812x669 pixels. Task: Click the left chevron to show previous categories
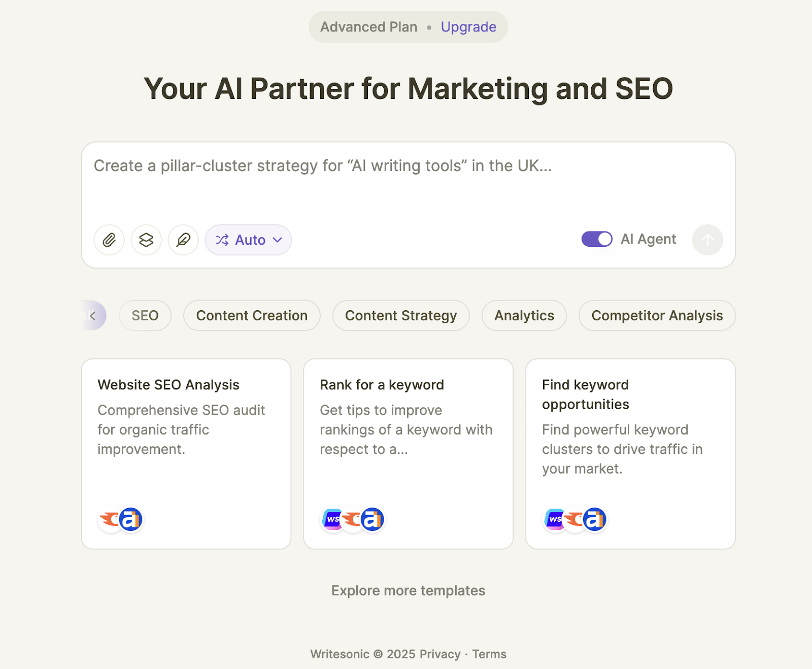pyautogui.click(x=93, y=316)
